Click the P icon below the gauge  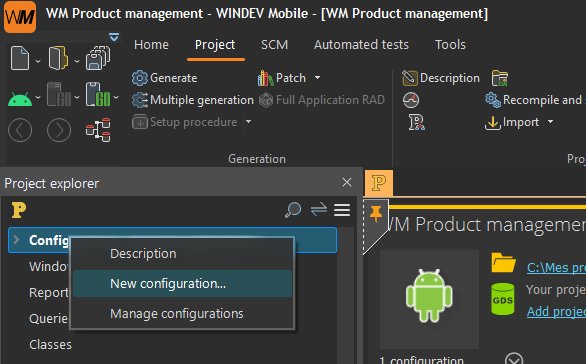pos(416,122)
